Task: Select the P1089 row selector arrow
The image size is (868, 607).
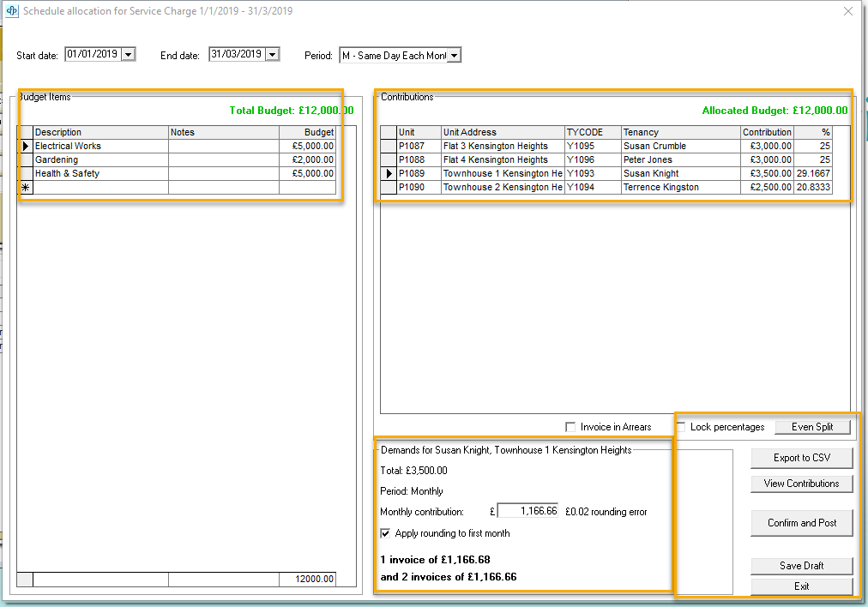Action: 389,174
